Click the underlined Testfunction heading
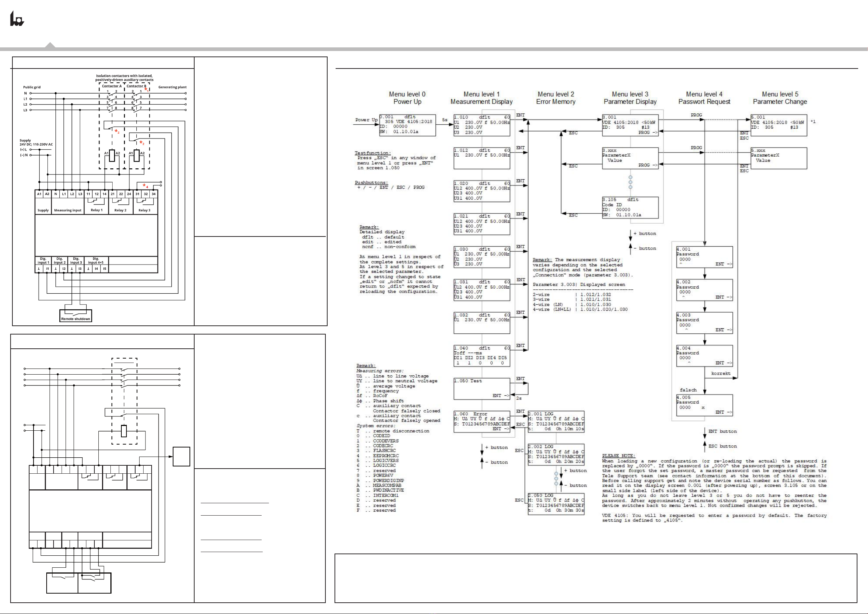This screenshot has width=868, height=614. [373, 153]
